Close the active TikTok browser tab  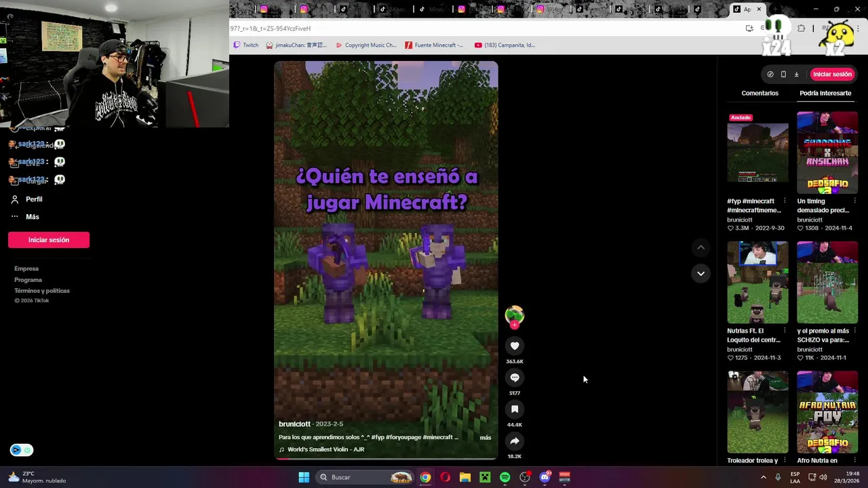point(759,9)
